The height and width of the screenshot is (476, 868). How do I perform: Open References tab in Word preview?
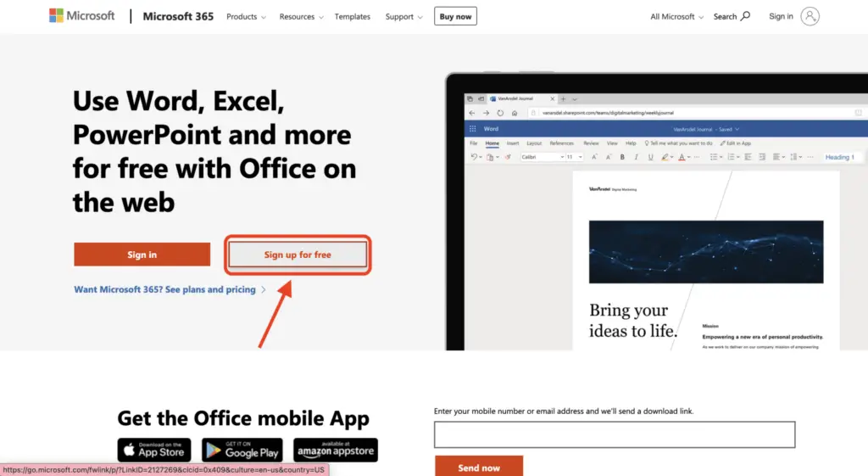point(561,143)
